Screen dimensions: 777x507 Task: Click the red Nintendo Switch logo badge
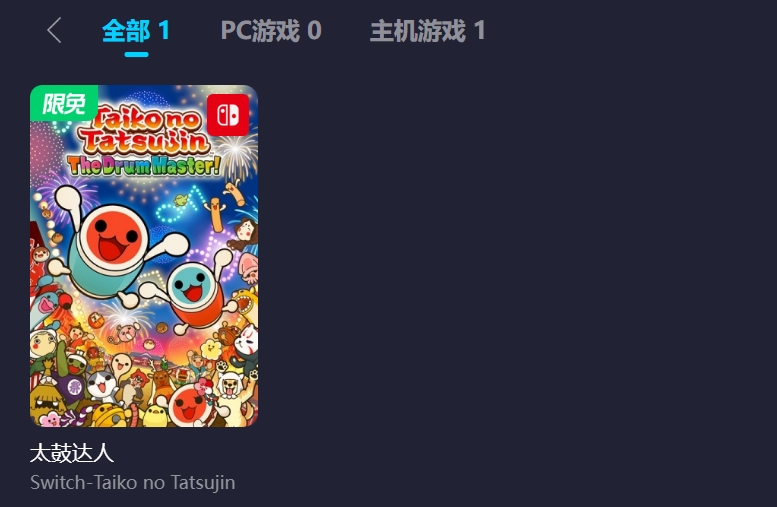pyautogui.click(x=228, y=115)
